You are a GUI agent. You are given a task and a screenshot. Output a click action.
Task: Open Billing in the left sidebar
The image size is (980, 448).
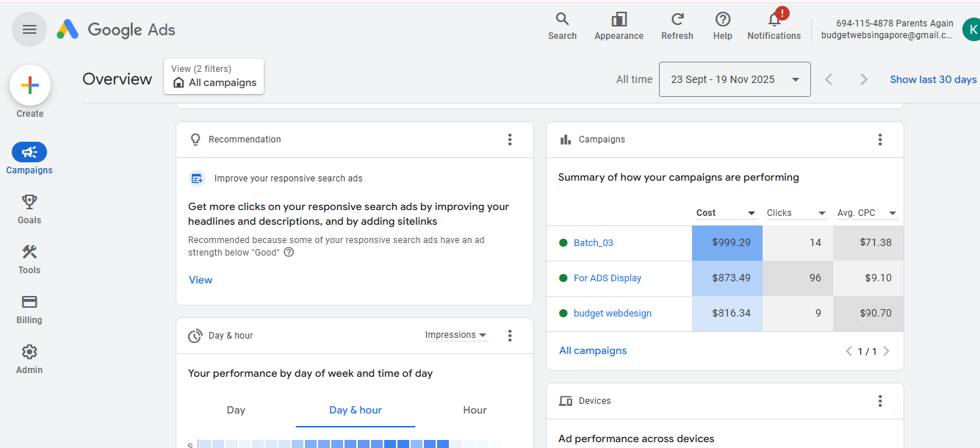29,309
